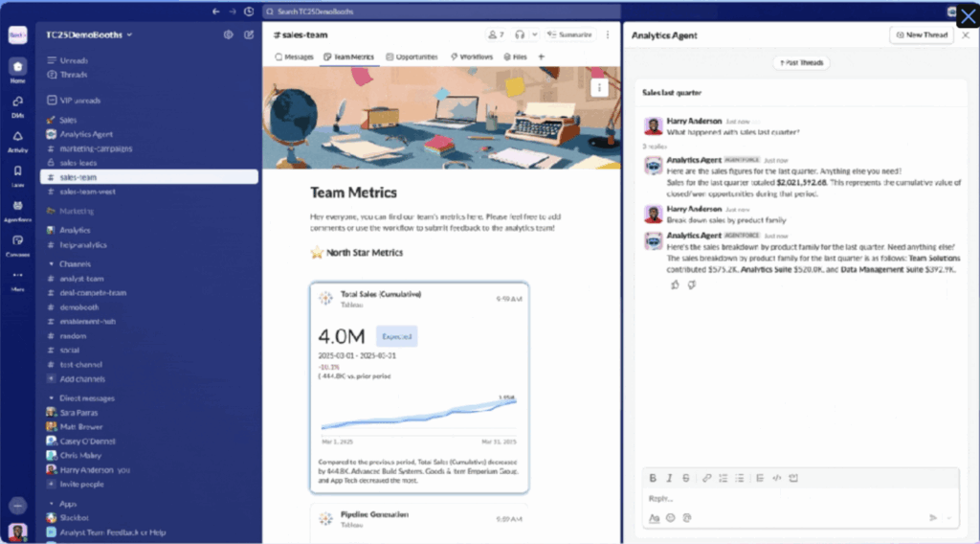Switch to the Messages tab
The width and height of the screenshot is (980, 544).
click(294, 57)
